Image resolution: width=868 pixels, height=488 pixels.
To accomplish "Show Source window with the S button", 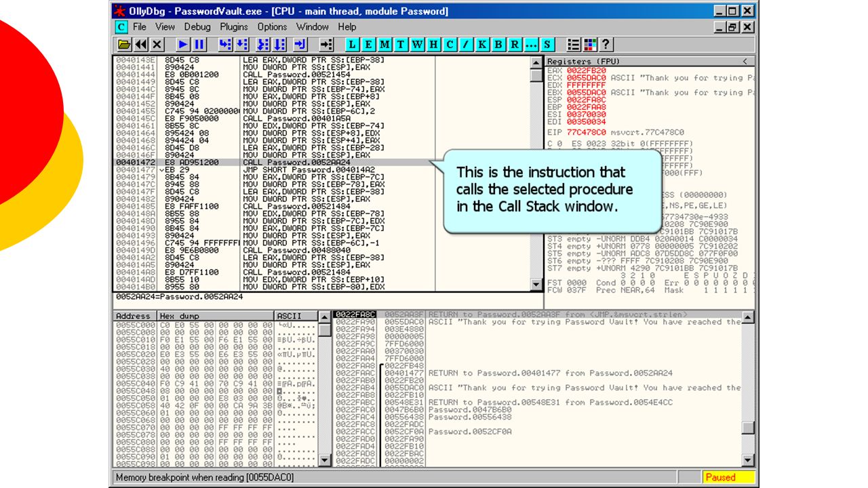I will tap(547, 45).
